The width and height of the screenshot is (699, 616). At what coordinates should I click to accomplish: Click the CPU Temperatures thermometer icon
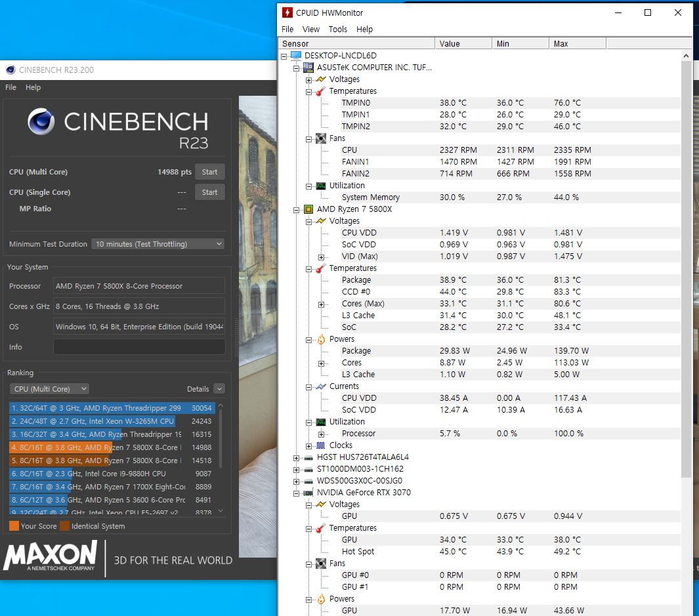coord(321,268)
